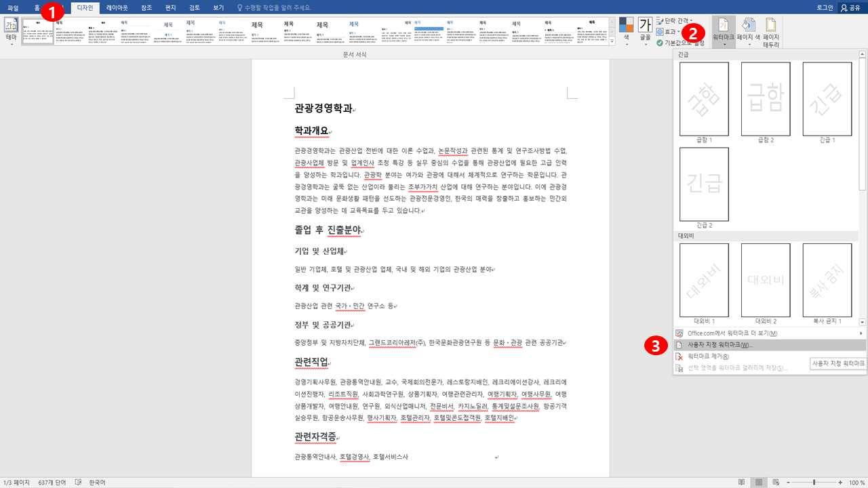Image resolution: width=868 pixels, height=488 pixels.
Task: Click the zoom in plus icon
Action: click(x=840, y=482)
